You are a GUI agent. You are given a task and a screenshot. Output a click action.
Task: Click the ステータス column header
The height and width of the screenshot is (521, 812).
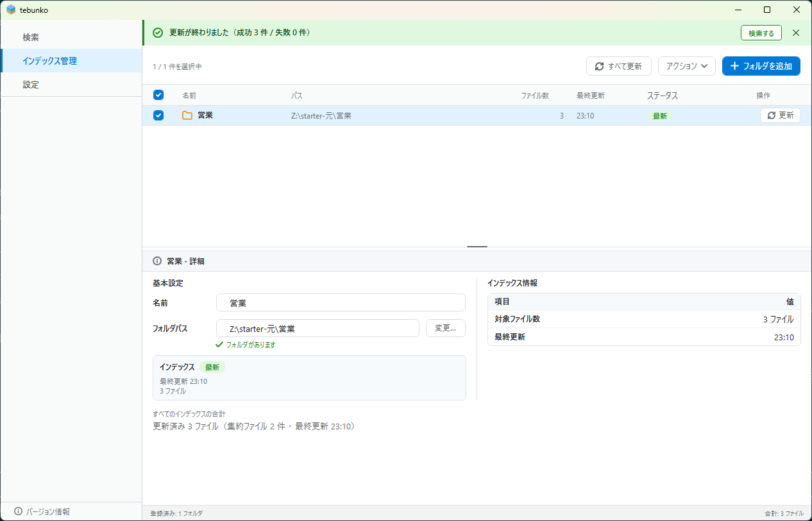click(x=663, y=95)
